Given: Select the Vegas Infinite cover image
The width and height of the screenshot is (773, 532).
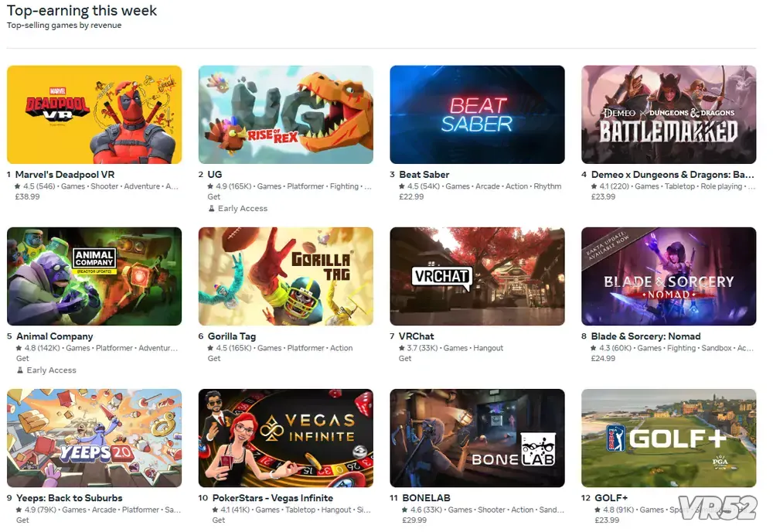Looking at the screenshot, I should coord(286,438).
